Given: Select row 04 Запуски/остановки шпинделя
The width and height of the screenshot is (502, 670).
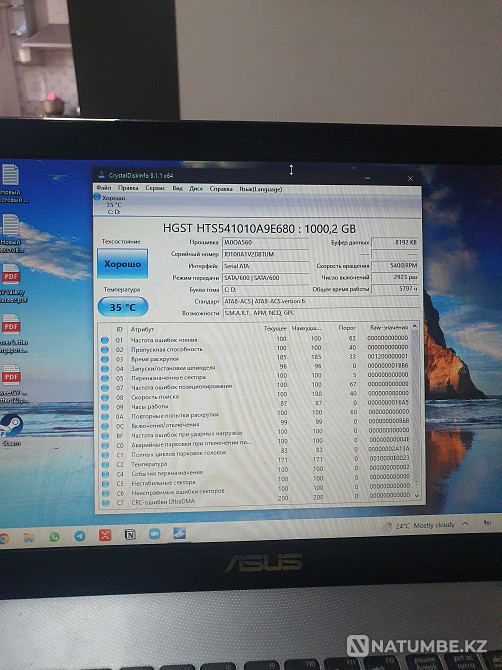Looking at the screenshot, I should pos(255,368).
